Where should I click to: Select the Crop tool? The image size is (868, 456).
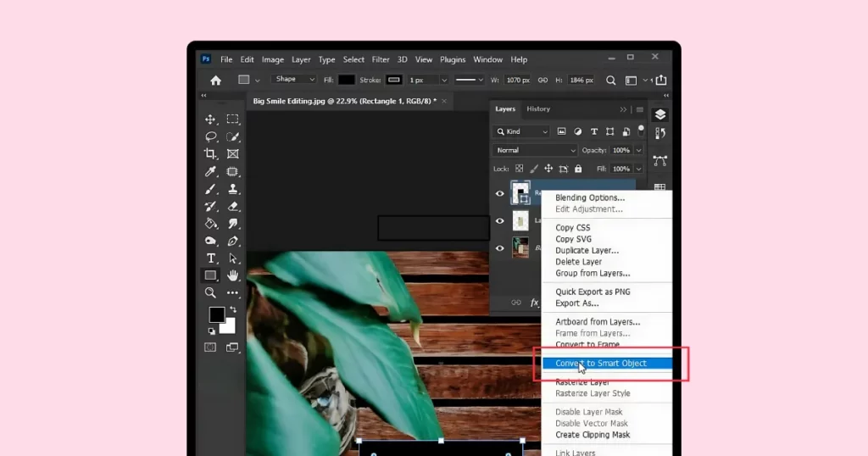click(210, 154)
